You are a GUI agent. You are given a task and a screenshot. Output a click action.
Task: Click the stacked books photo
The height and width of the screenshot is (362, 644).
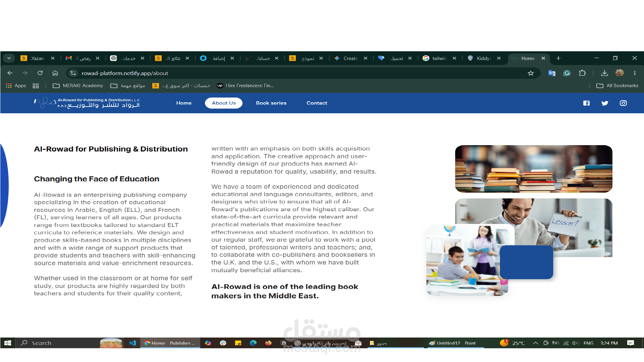[534, 169]
